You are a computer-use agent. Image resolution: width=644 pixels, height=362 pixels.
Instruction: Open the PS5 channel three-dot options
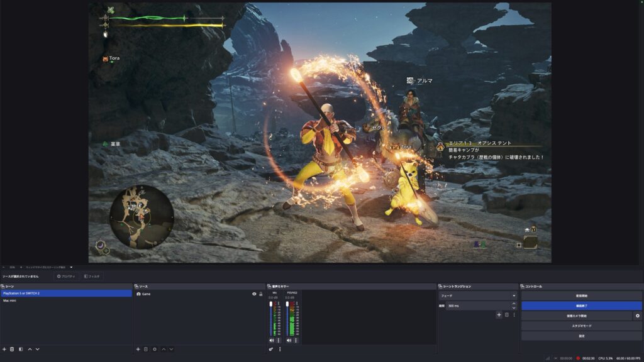click(x=296, y=340)
